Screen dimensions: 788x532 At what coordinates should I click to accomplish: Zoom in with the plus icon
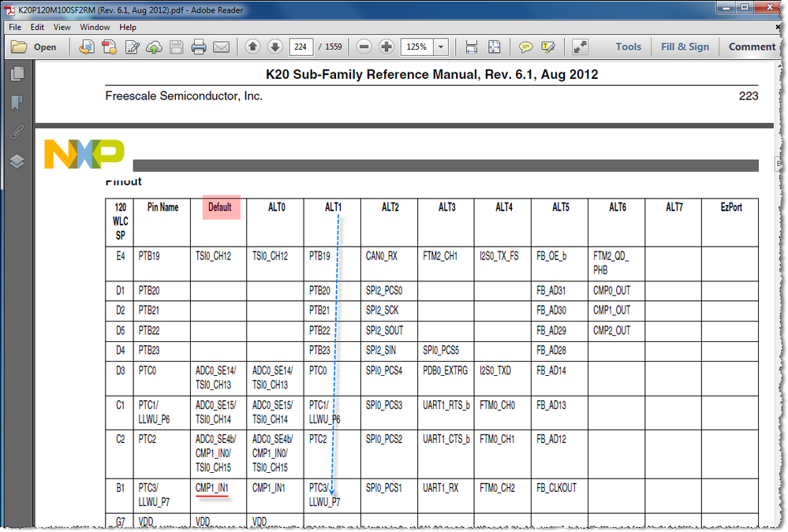pos(386,47)
